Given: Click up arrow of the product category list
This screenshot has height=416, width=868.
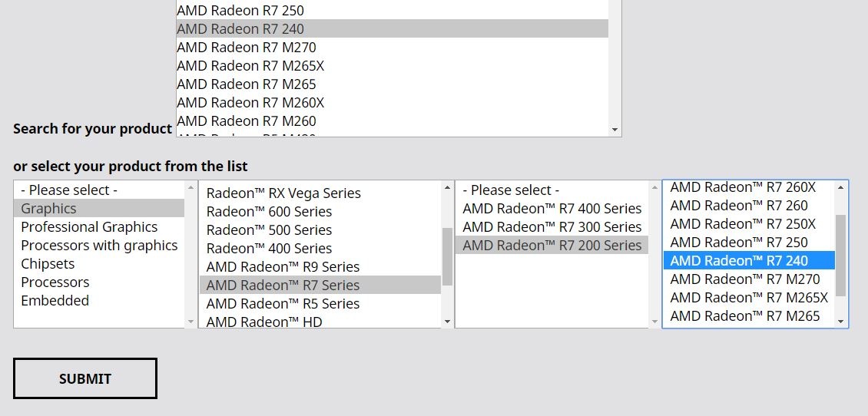Looking at the screenshot, I should click(190, 187).
